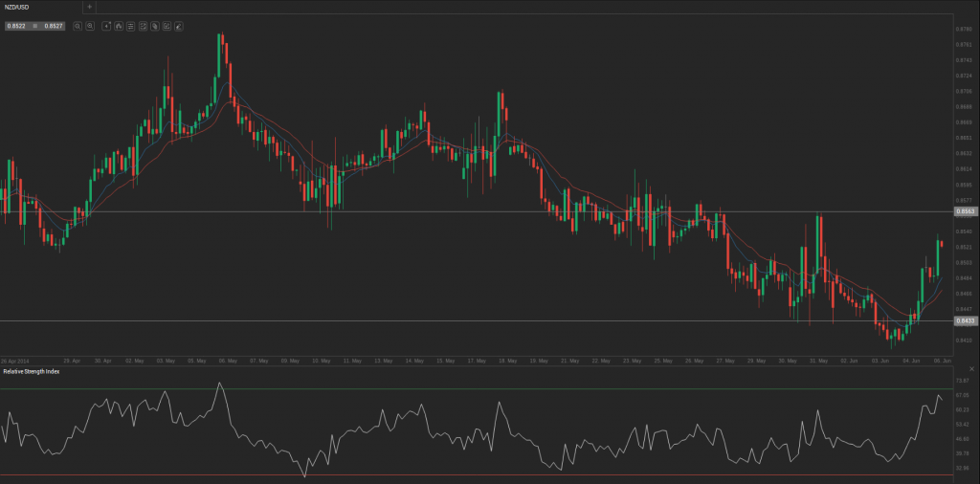Open the indicators list icon

tap(129, 26)
